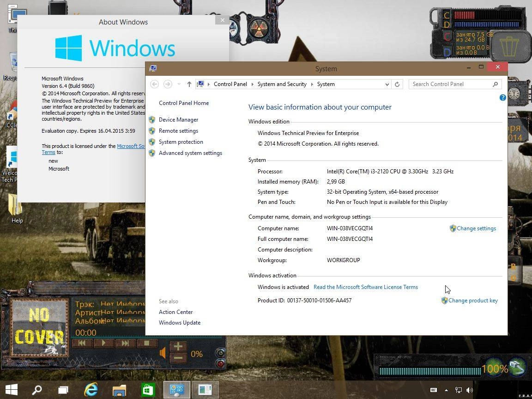Click the Back arrow in System window
This screenshot has height=399, width=532.
pos(154,84)
